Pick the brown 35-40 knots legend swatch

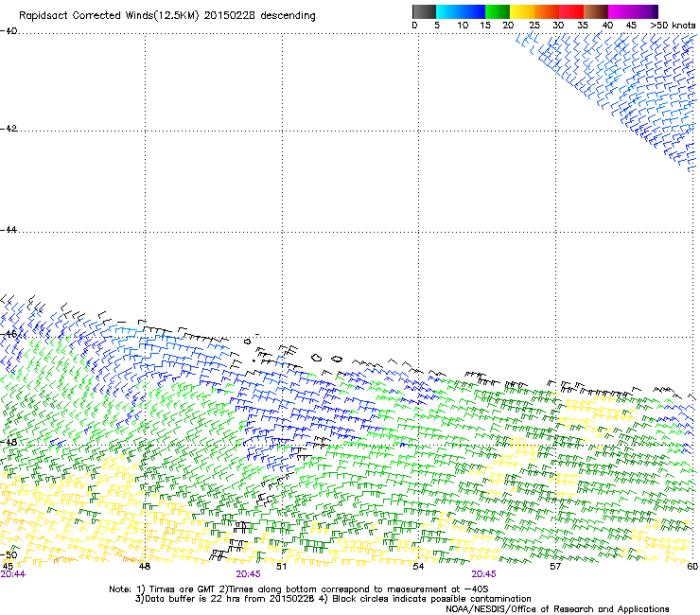[x=596, y=11]
